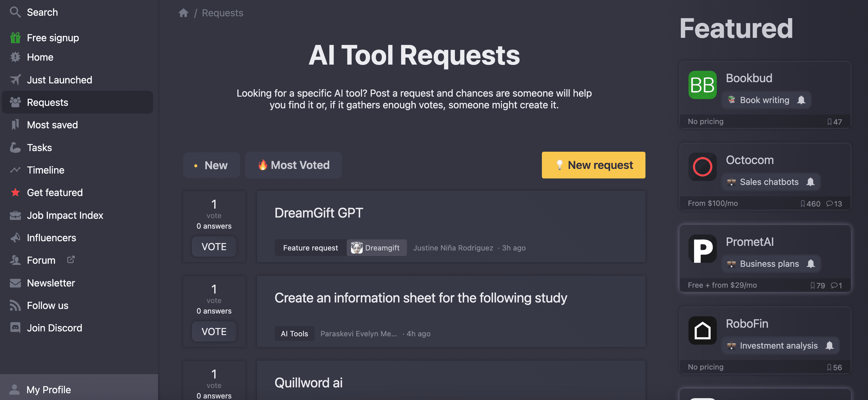Click the Octocom red circle logo

tap(702, 166)
